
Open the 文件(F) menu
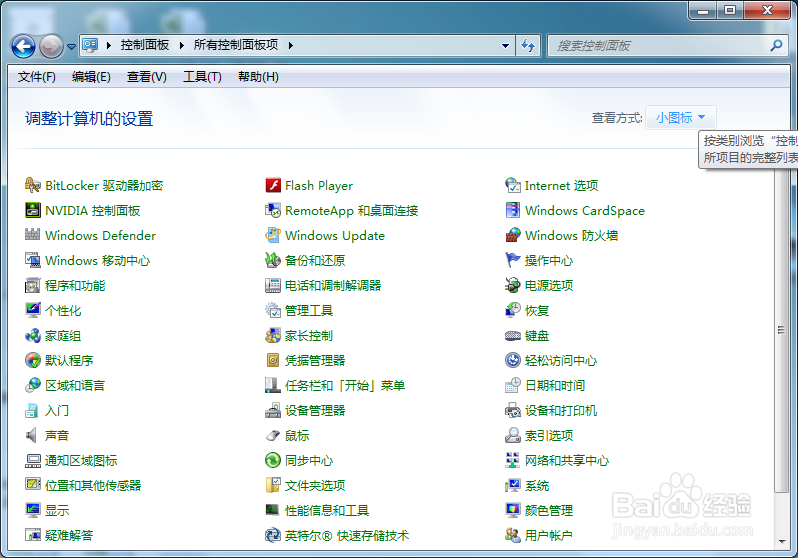coord(37,77)
